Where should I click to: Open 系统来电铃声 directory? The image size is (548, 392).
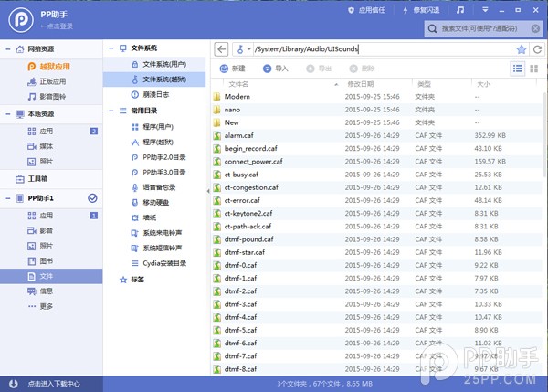click(154, 233)
